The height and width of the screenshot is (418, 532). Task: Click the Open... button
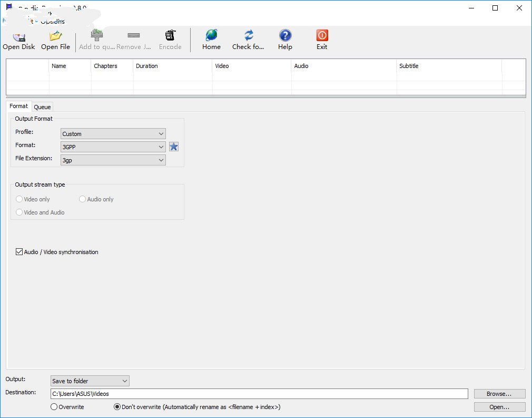pos(499,407)
